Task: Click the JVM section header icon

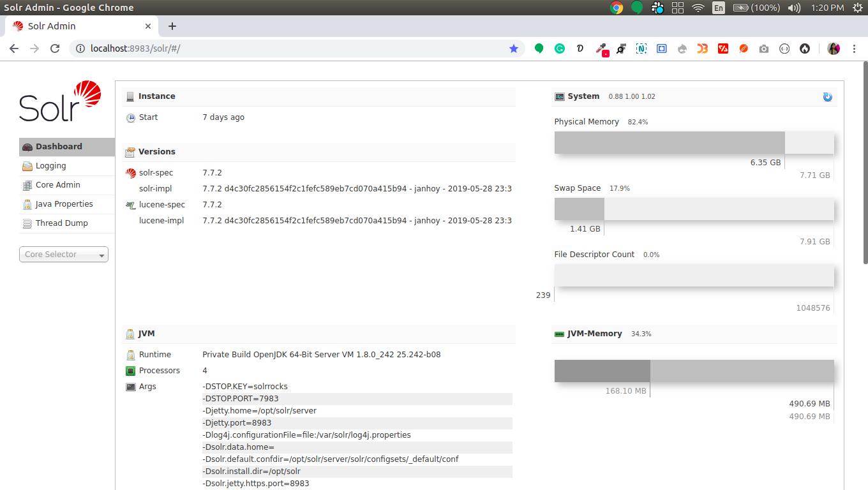Action: [131, 333]
